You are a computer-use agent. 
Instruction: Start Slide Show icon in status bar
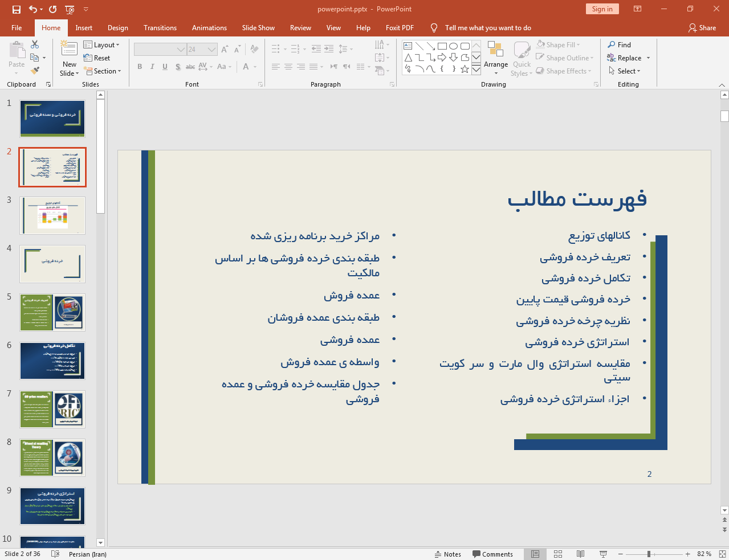coord(603,554)
